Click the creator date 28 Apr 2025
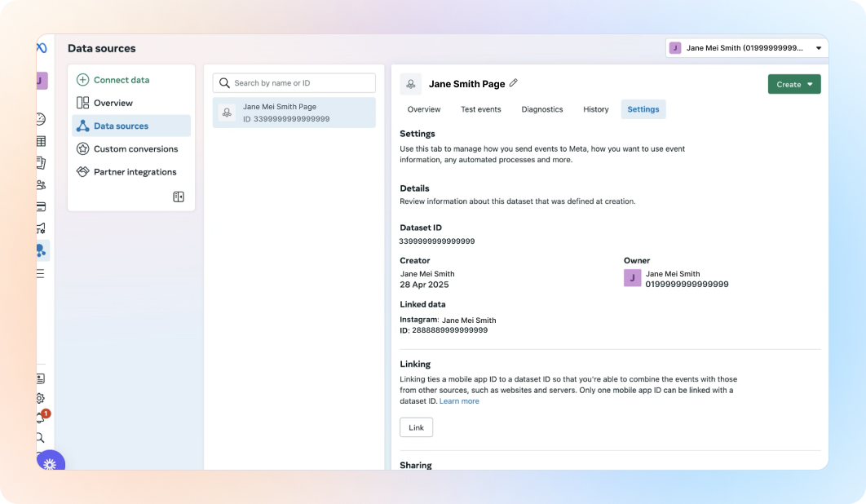866x504 pixels. click(424, 285)
